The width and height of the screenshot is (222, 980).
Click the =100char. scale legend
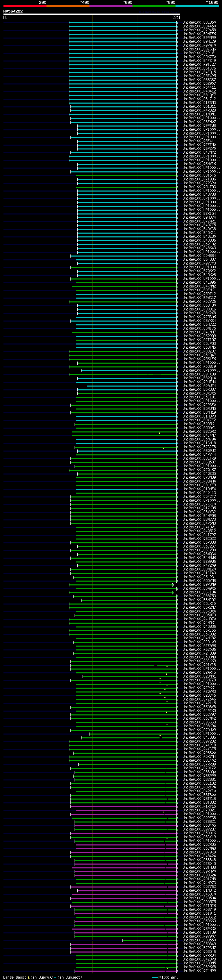coord(165,977)
